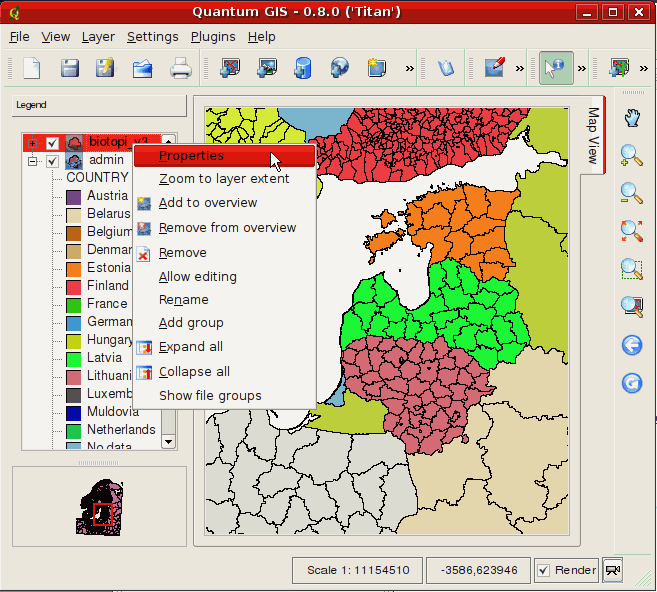657x592 pixels.
Task: Click the Scale 1:11154510 field
Action: 357,570
